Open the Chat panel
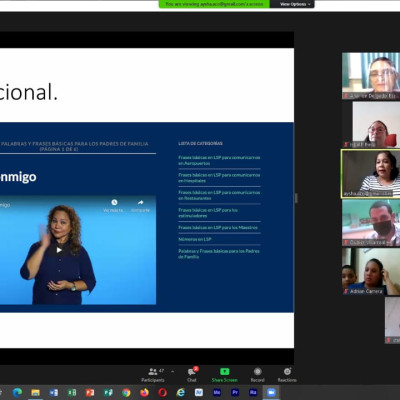This screenshot has width=400, height=400. pyautogui.click(x=192, y=375)
